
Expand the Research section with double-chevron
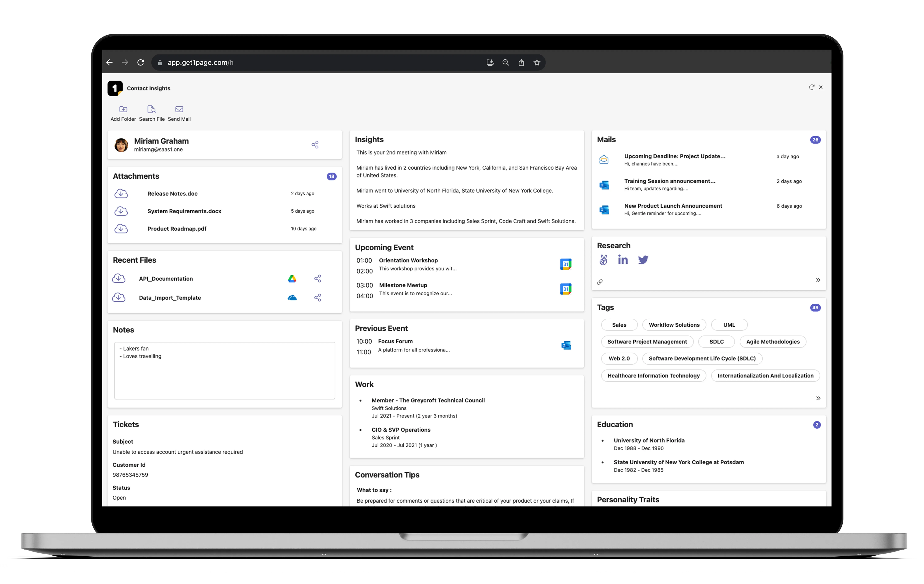pyautogui.click(x=818, y=280)
